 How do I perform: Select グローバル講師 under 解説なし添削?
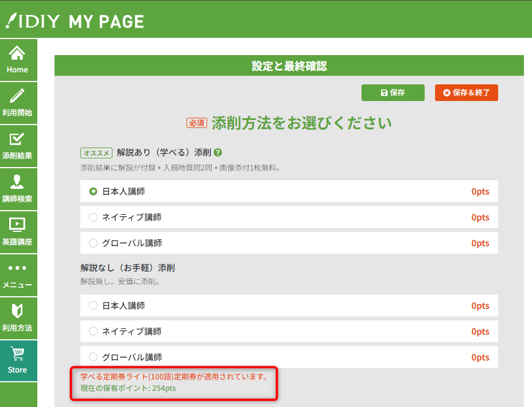(x=94, y=357)
